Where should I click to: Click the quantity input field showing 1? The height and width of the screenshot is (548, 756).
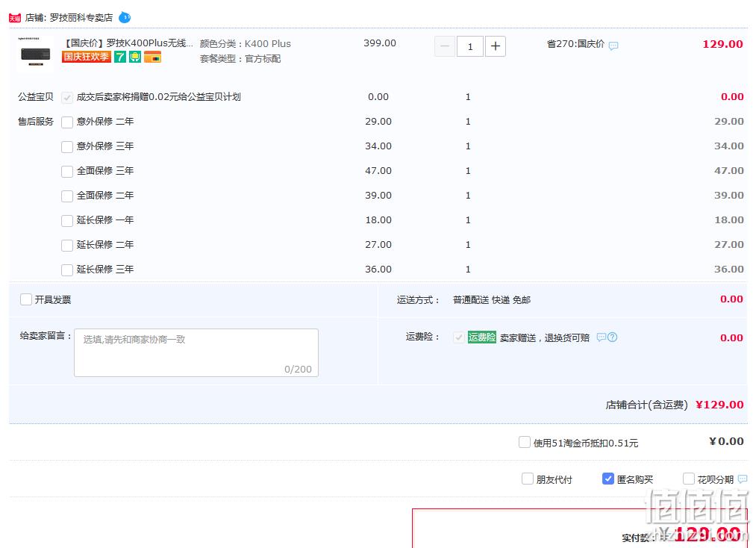pos(470,46)
